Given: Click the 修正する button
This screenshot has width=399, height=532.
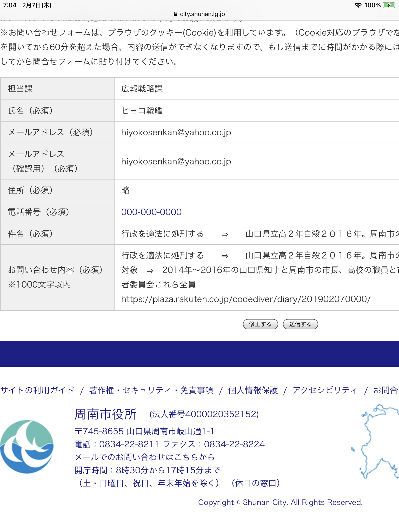Looking at the screenshot, I should [x=260, y=324].
